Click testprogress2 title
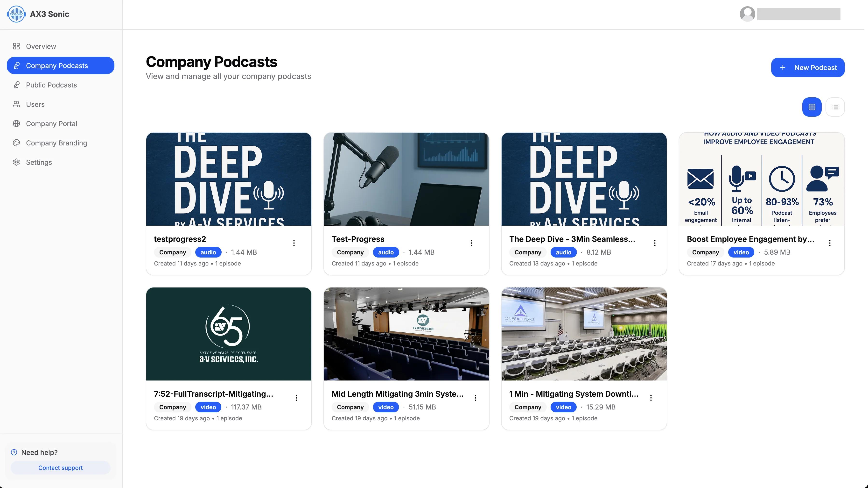Viewport: 868px width, 488px height. pos(180,239)
